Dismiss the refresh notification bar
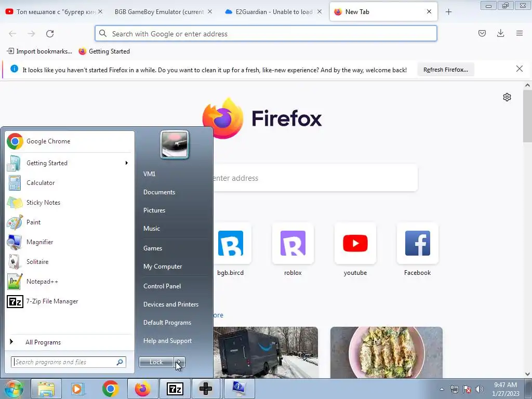The height and width of the screenshot is (399, 532). tap(520, 69)
